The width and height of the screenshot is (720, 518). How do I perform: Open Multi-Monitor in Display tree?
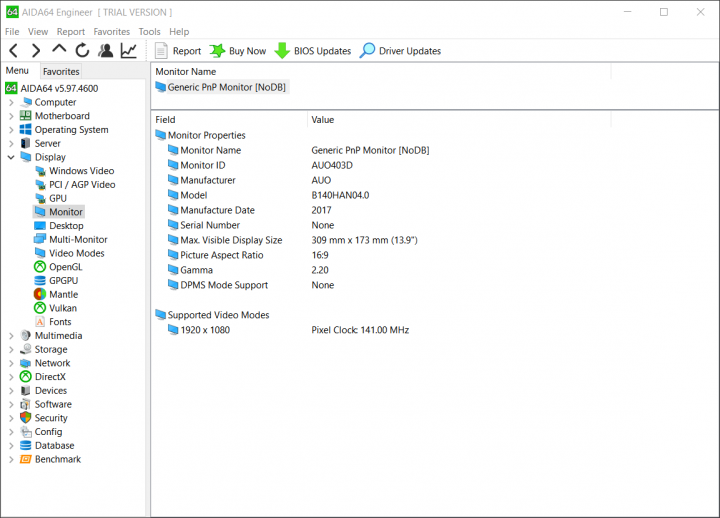(78, 239)
